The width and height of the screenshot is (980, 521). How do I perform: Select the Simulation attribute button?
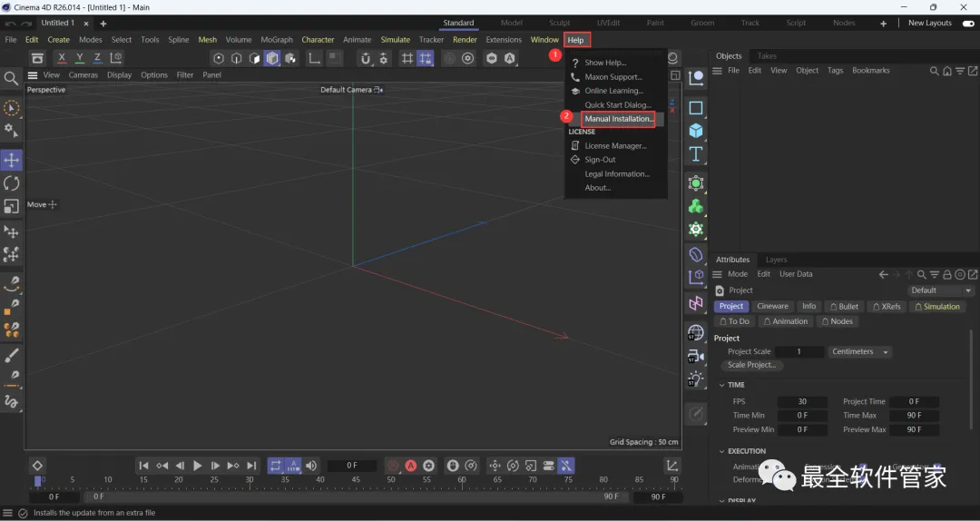pyautogui.click(x=936, y=307)
